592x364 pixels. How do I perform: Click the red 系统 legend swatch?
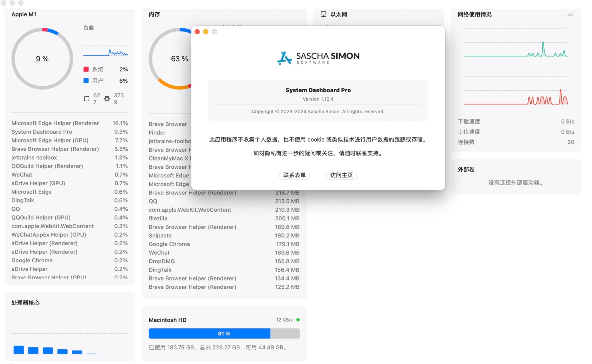pyautogui.click(x=86, y=69)
